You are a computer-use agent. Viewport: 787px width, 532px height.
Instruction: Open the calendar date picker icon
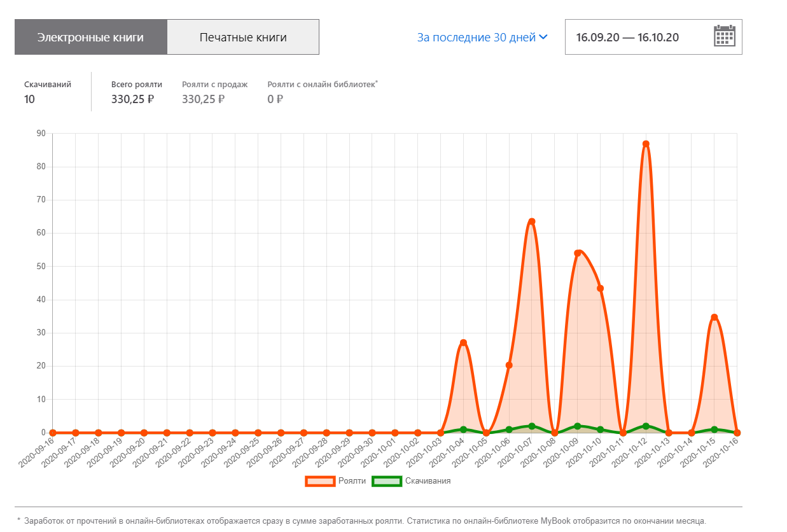pos(724,36)
